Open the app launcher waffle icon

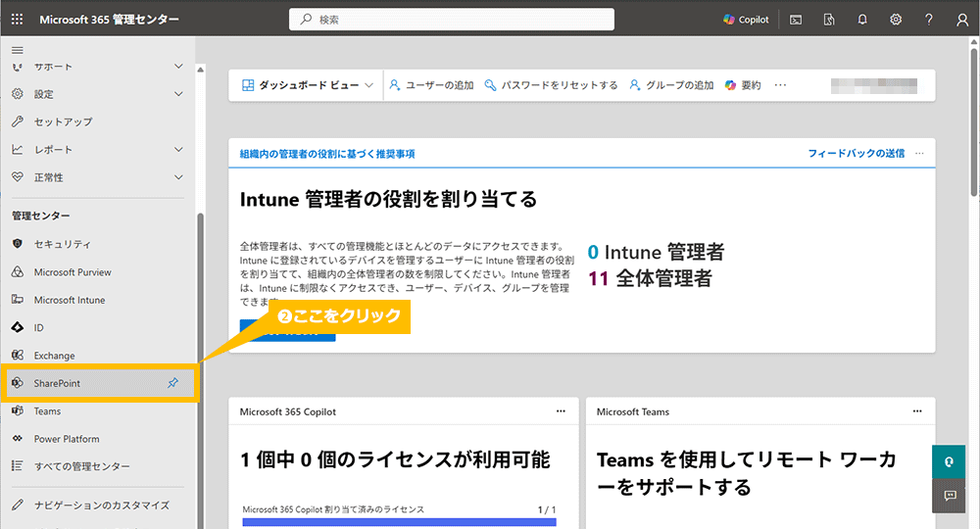tap(17, 20)
